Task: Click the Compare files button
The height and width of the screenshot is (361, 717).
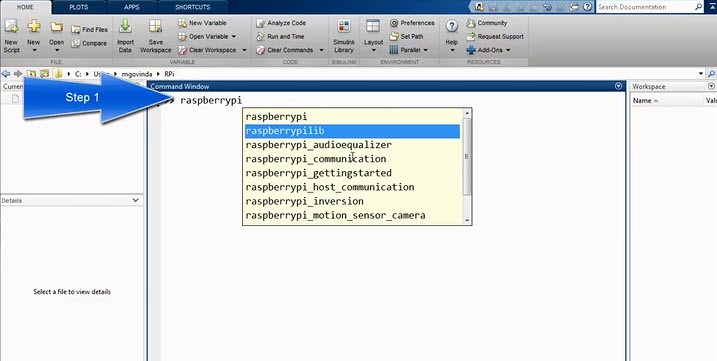Action: coord(89,43)
